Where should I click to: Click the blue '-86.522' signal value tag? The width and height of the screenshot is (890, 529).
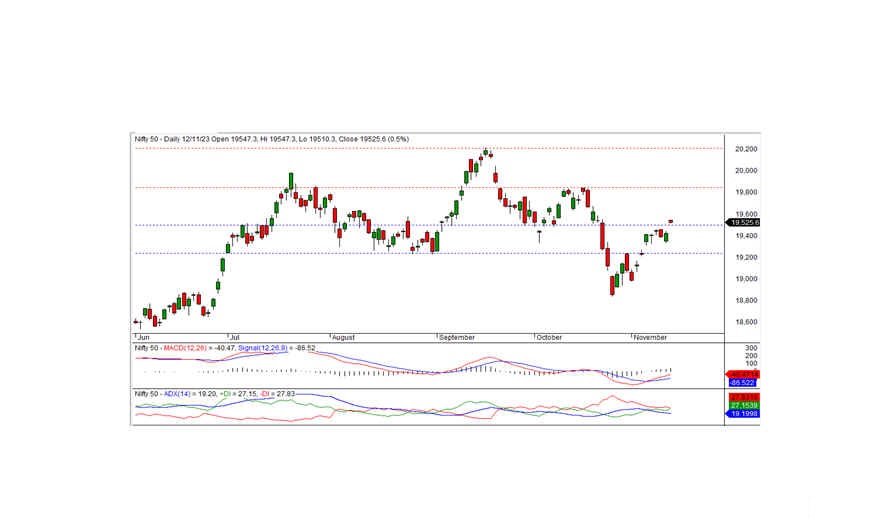tap(742, 383)
